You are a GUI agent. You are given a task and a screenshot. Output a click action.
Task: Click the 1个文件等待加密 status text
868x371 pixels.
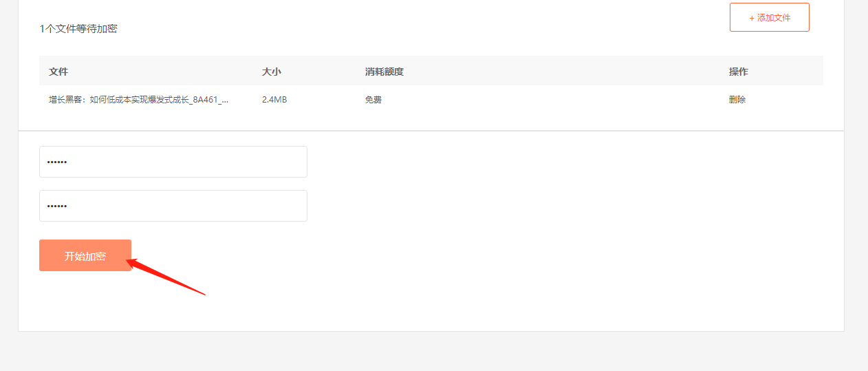click(x=78, y=29)
